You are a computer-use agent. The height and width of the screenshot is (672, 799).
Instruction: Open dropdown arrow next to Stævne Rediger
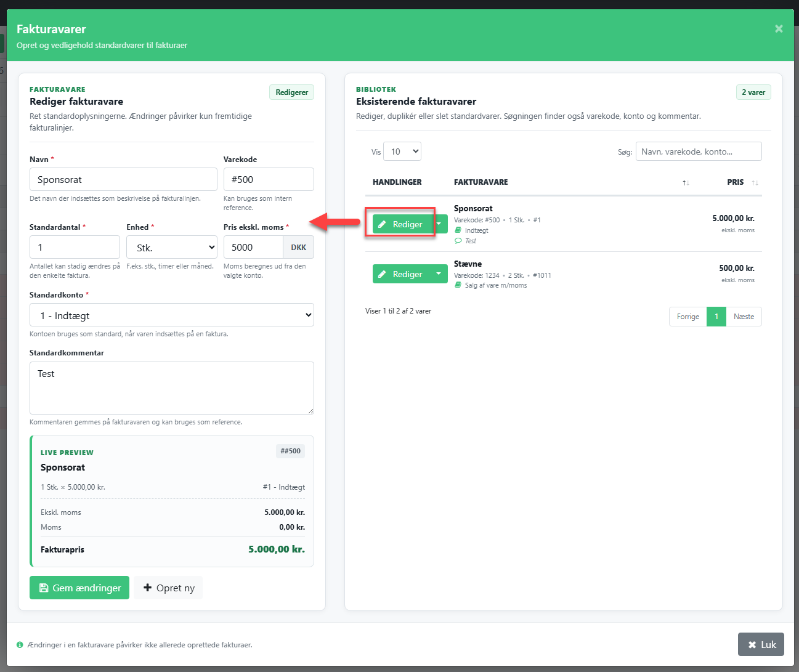[439, 274]
